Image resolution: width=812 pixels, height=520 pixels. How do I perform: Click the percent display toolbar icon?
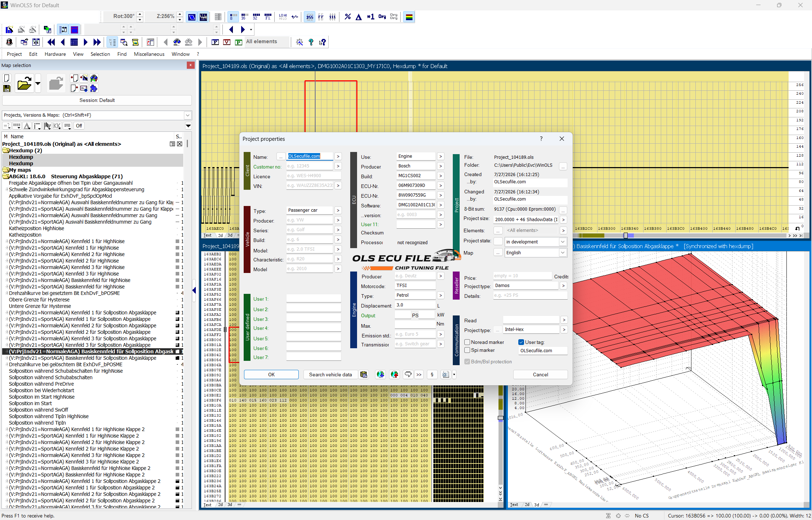tap(347, 17)
